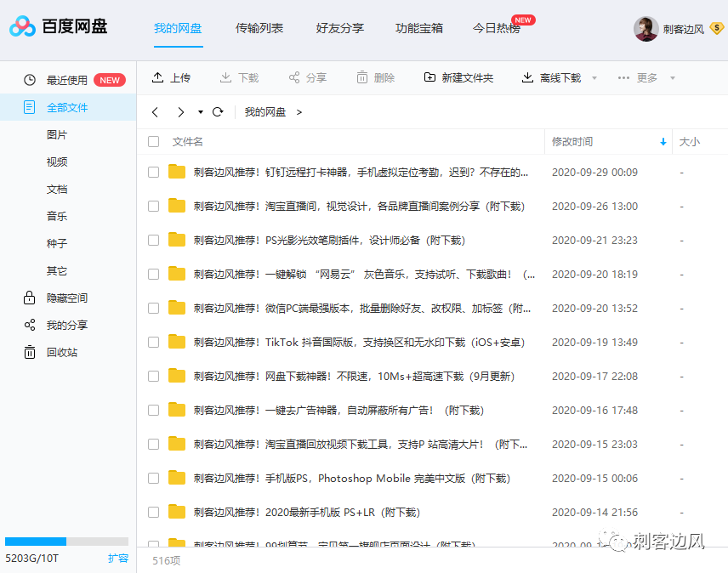This screenshot has width=728, height=573.
Task: Select 文档 in the sidebar
Action: tap(57, 190)
